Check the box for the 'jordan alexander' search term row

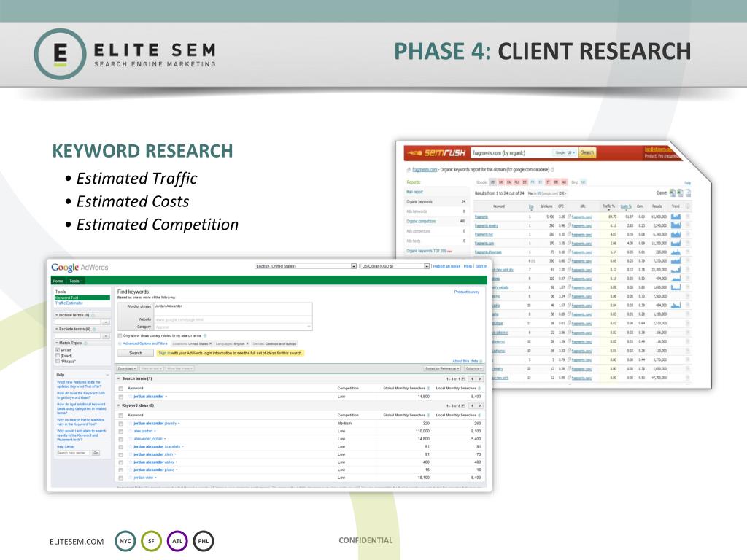121,397
